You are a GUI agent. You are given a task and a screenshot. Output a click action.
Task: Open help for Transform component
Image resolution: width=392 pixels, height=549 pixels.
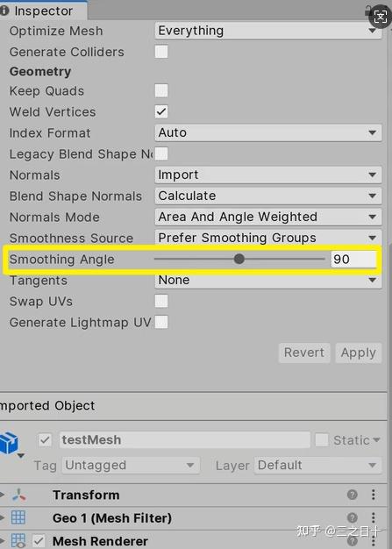coord(353,495)
